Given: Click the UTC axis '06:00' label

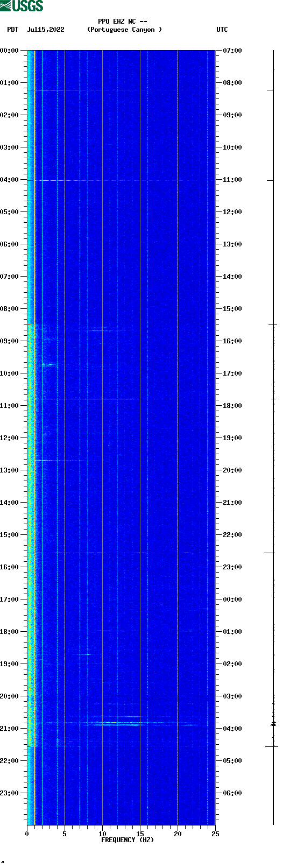Looking at the screenshot, I should 232,793.
